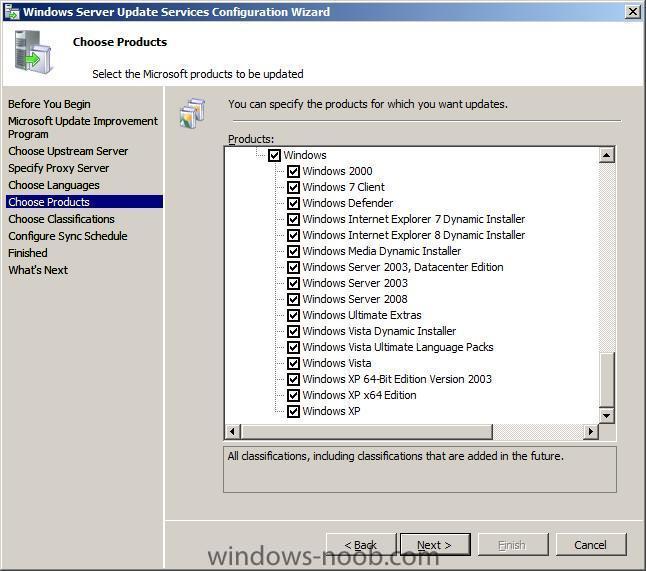This screenshot has height=571, width=646.
Task: Uncheck Windows 7 Client checkbox
Action: point(293,187)
